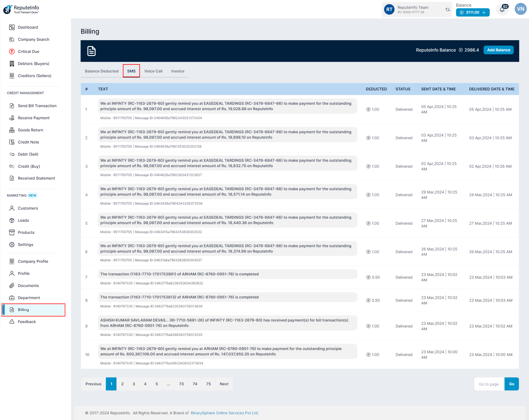Click the Documents paperclip icon
529x420 pixels.
[12, 286]
